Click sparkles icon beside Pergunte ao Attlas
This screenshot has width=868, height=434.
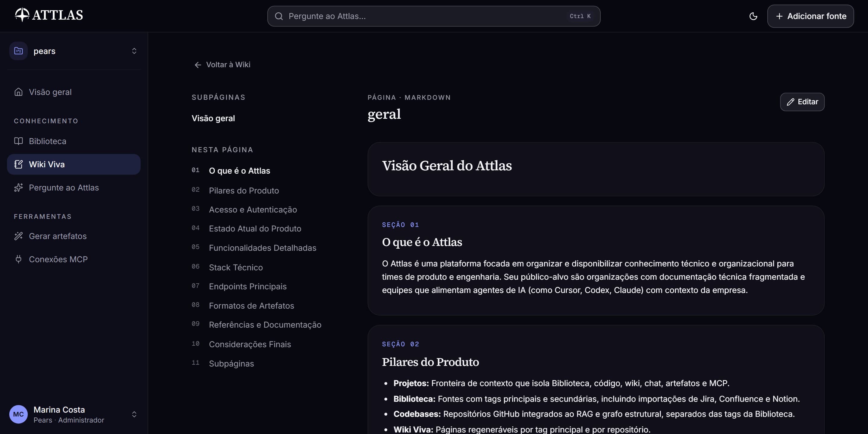18,187
